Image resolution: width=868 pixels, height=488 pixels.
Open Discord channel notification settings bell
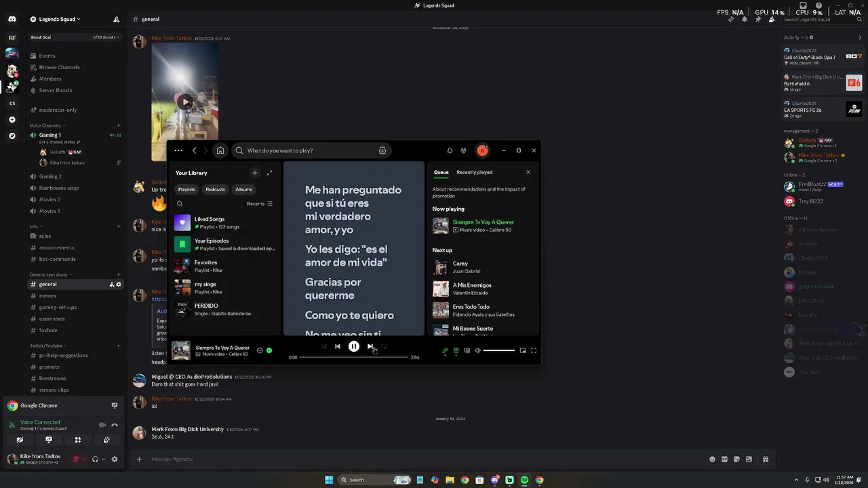click(x=744, y=19)
